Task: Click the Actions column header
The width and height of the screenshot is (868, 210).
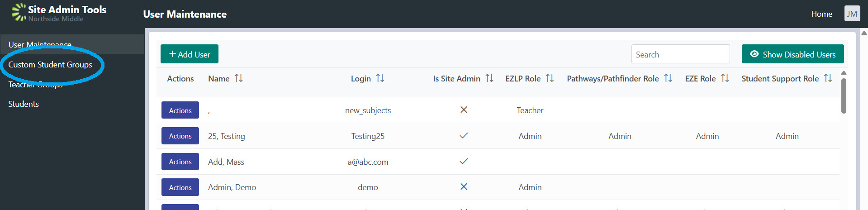Action: pos(180,79)
